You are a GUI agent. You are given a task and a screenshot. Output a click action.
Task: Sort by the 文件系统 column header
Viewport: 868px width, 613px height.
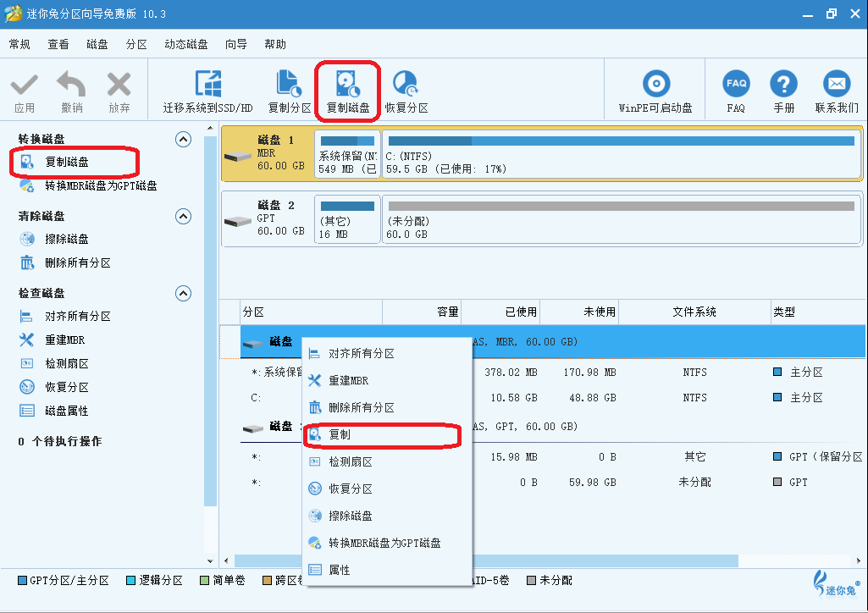click(x=694, y=312)
